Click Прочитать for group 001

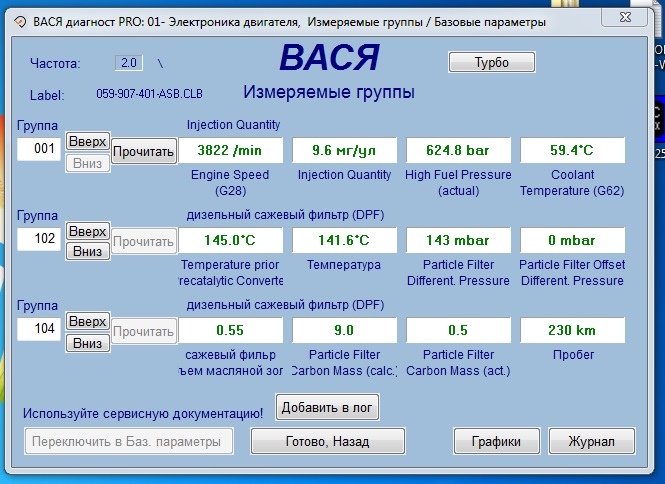pos(144,151)
